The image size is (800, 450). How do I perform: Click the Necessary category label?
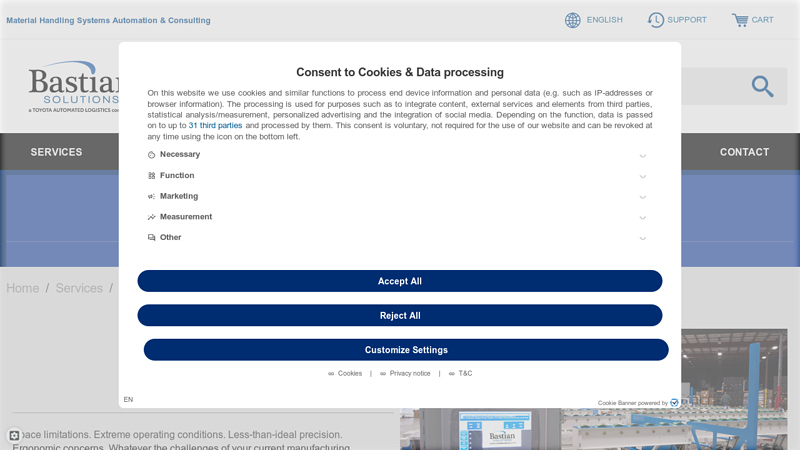180,154
